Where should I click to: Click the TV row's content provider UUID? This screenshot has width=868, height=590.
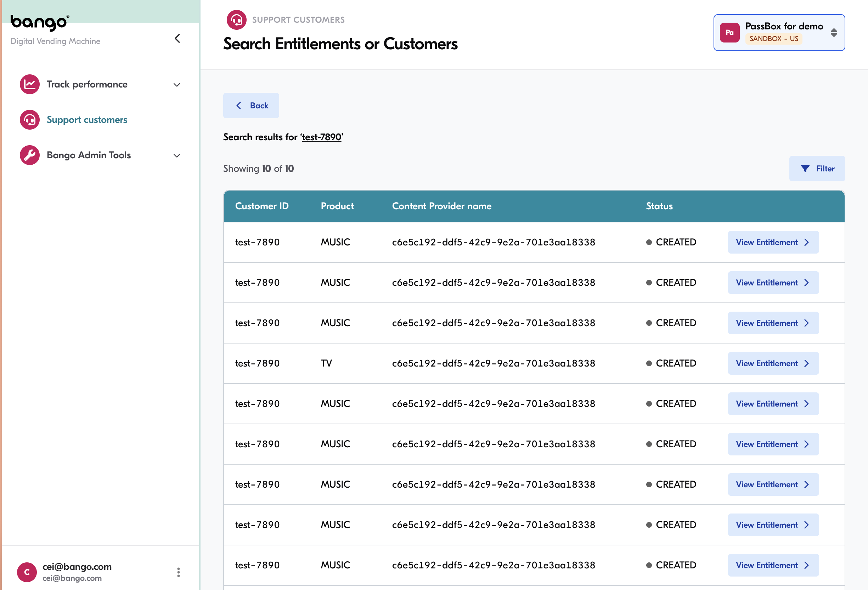click(x=494, y=363)
